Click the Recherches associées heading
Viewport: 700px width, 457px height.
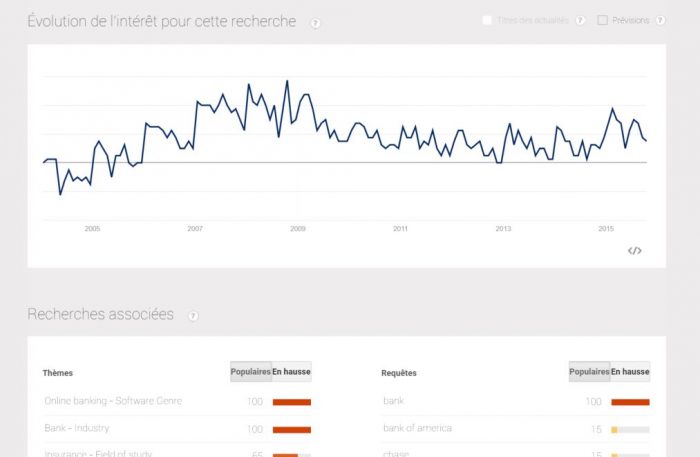click(100, 314)
